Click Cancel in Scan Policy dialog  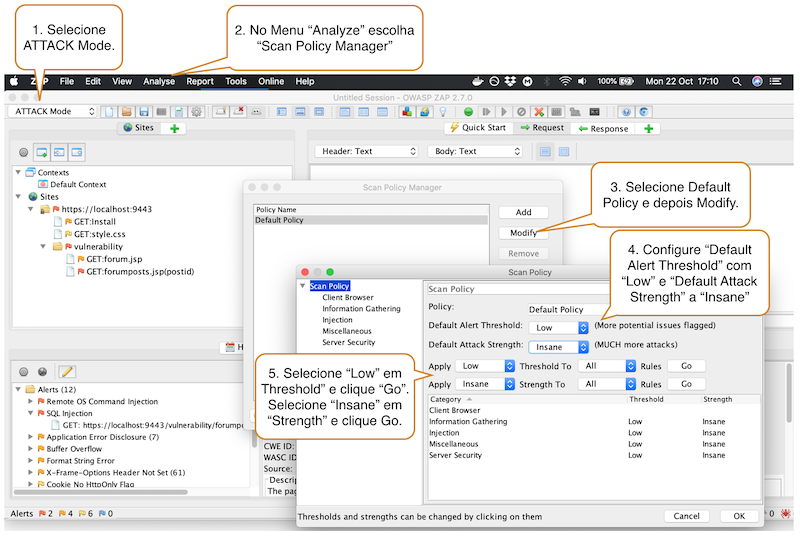(686, 516)
